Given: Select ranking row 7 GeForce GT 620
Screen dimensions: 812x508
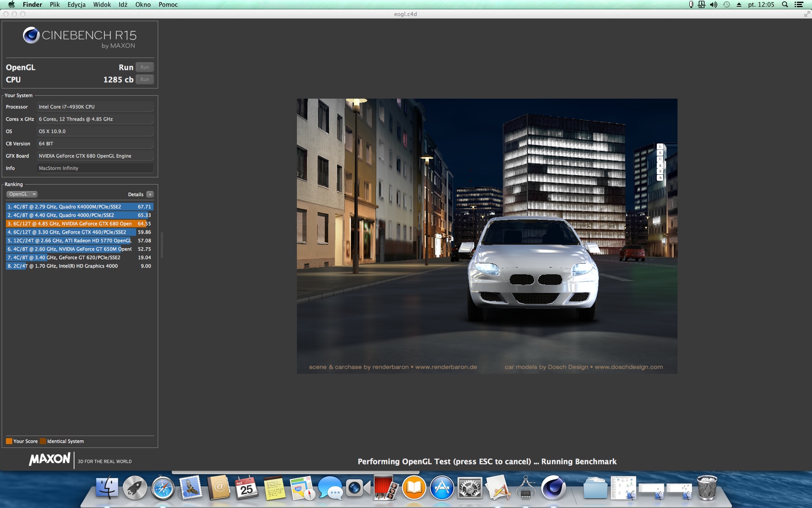Looking at the screenshot, I should click(x=80, y=257).
